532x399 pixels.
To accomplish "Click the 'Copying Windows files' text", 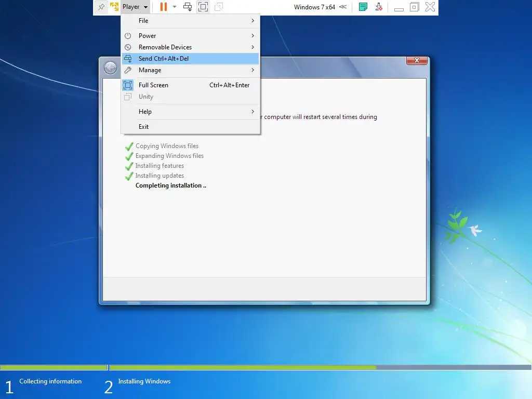I will tap(167, 146).
